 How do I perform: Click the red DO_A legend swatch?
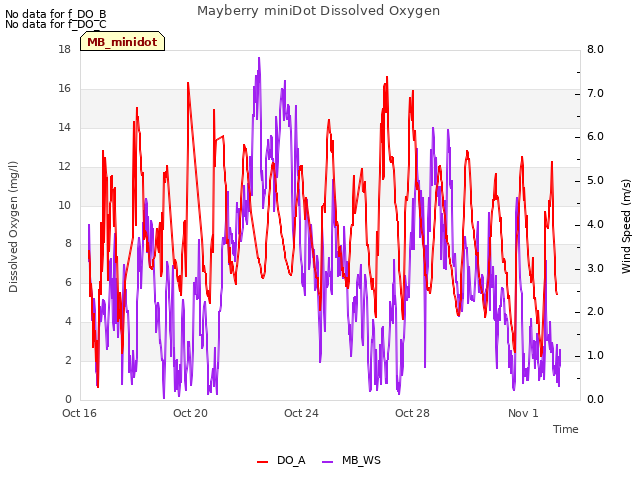click(262, 462)
